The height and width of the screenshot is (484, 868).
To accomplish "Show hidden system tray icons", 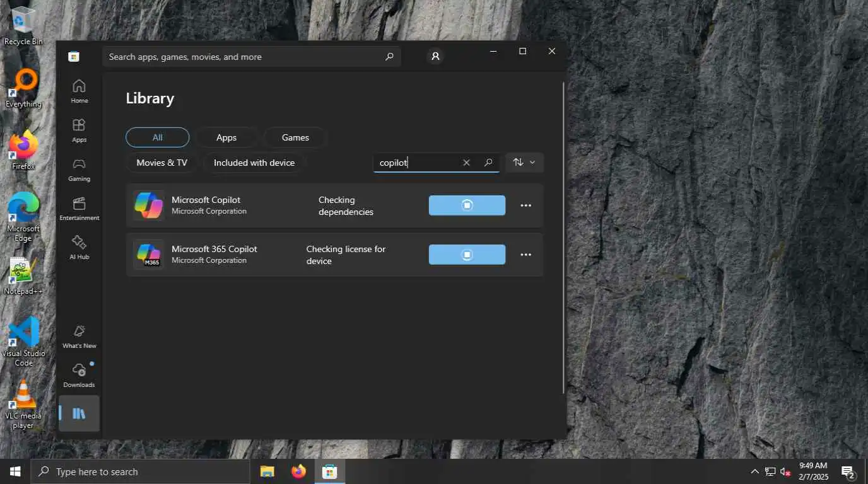I will (754, 471).
